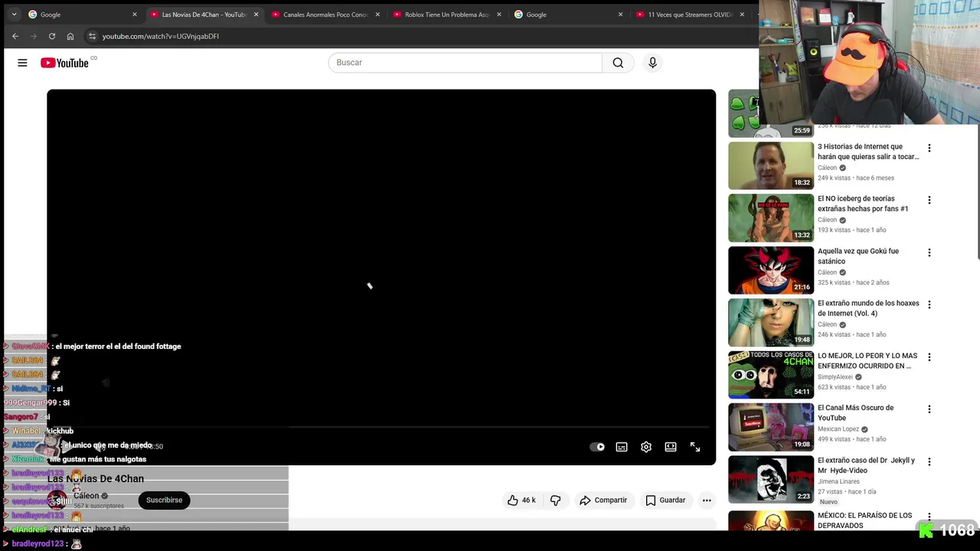Viewport: 980px width, 551px height.
Task: Open options for LO MEJOR, LO PEOR video
Action: [929, 357]
